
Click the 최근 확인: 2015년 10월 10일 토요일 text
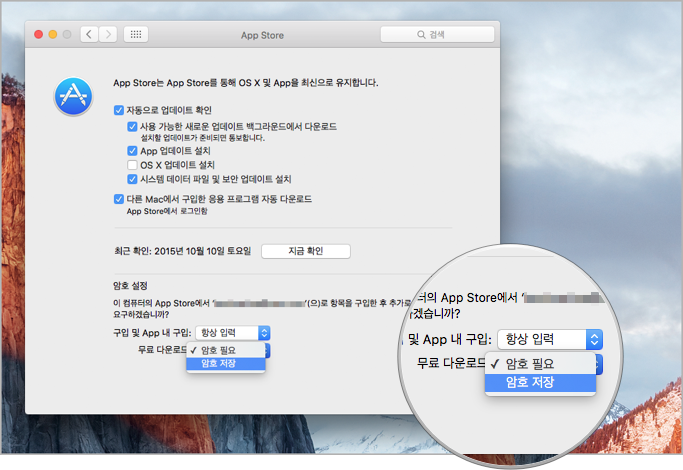tap(183, 251)
